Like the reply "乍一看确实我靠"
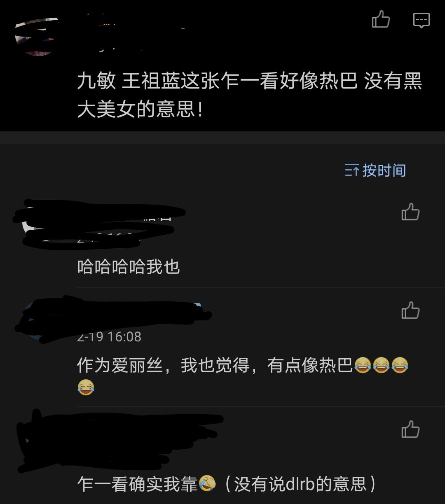Viewport: 445px width, 504px height. pos(410,429)
